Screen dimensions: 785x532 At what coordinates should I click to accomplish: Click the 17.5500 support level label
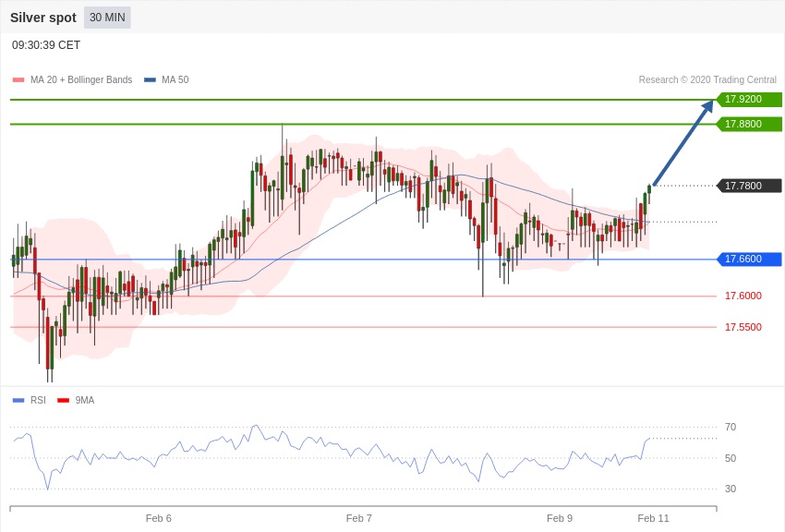point(743,327)
